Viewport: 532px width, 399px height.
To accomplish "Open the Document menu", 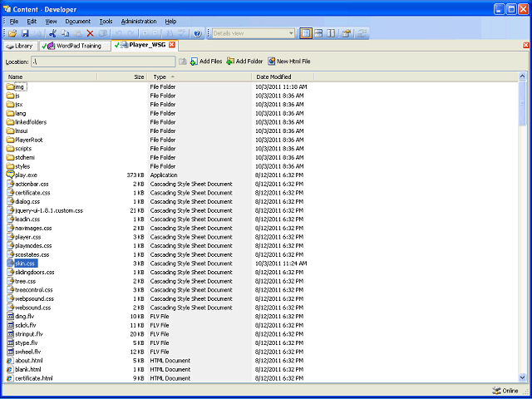I will click(x=78, y=22).
